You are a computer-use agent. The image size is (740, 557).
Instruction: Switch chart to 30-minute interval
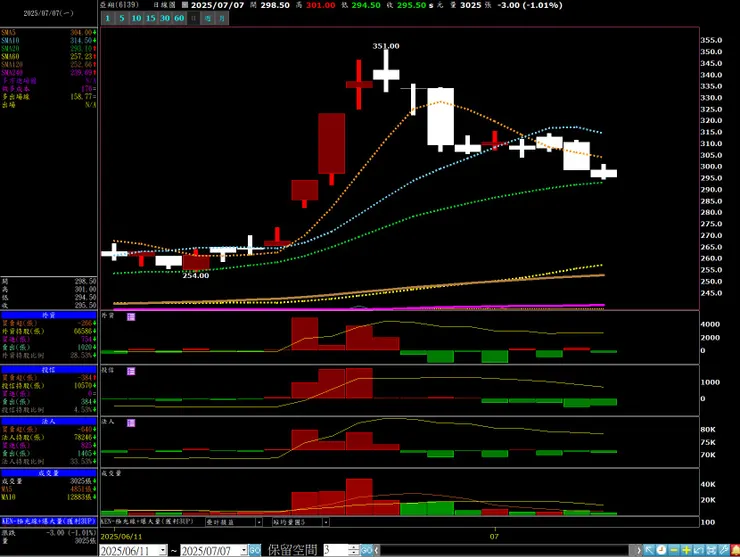click(165, 18)
